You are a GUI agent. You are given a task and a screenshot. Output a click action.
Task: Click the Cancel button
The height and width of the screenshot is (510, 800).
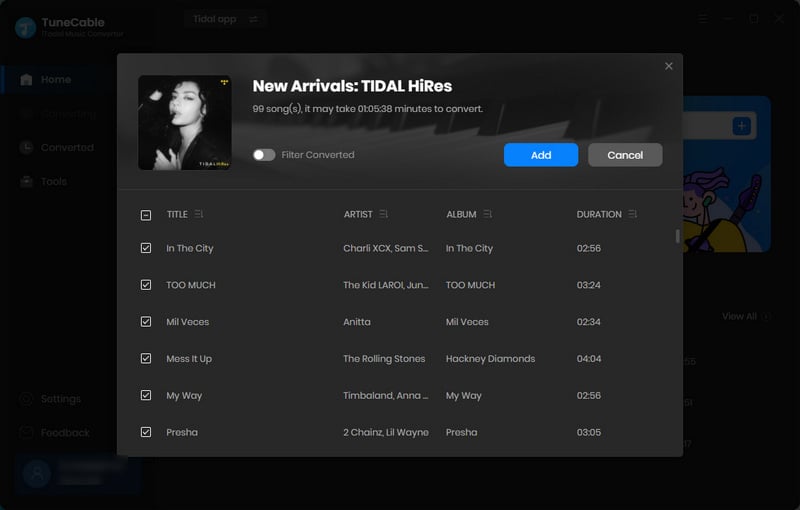[x=625, y=155]
